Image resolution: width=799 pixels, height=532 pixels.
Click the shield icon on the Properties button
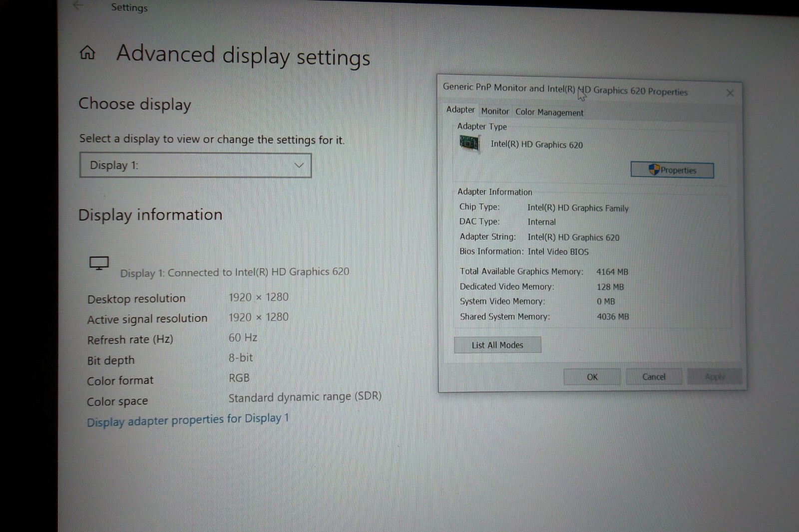click(x=654, y=170)
